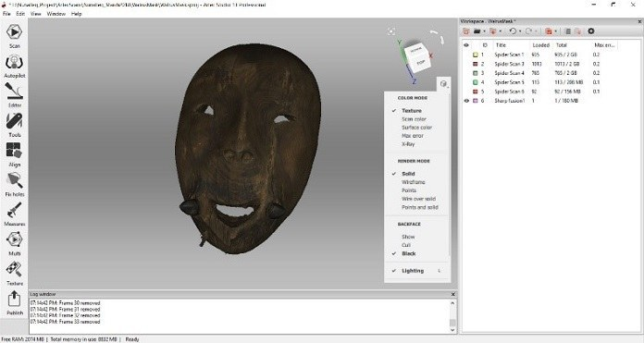Expand the open folder dropdown arrow
This screenshot has height=343, width=644.
pyautogui.click(x=484, y=31)
